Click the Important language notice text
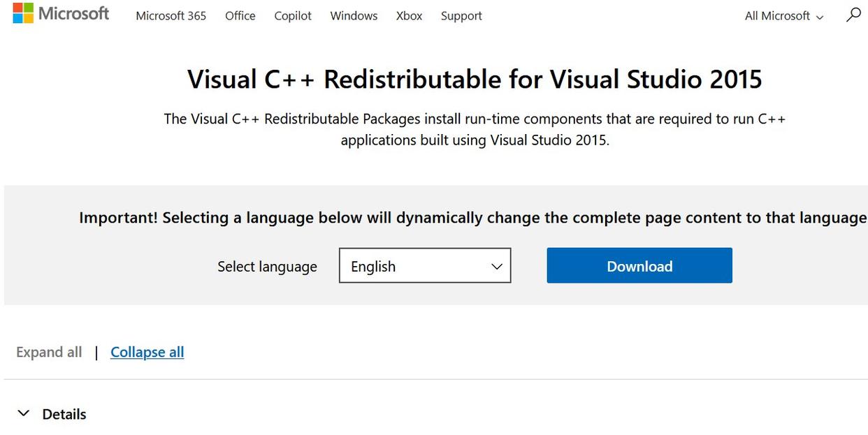 [473, 218]
